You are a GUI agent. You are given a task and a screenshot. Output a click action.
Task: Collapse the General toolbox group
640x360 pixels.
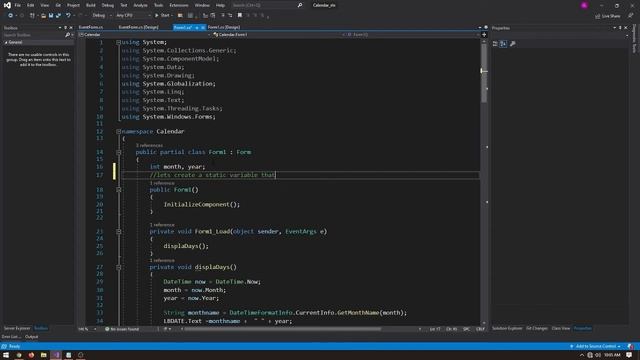pyautogui.click(x=6, y=42)
